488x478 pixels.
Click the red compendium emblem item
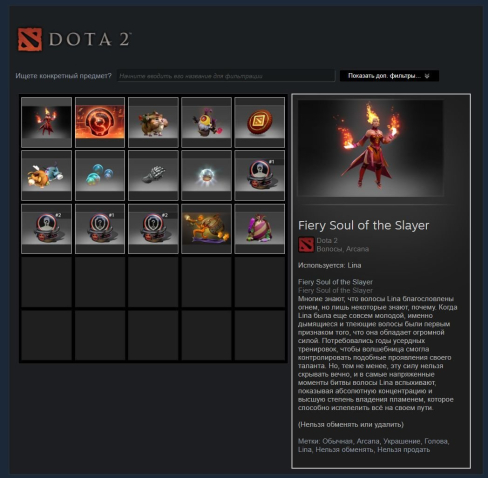(x=100, y=122)
